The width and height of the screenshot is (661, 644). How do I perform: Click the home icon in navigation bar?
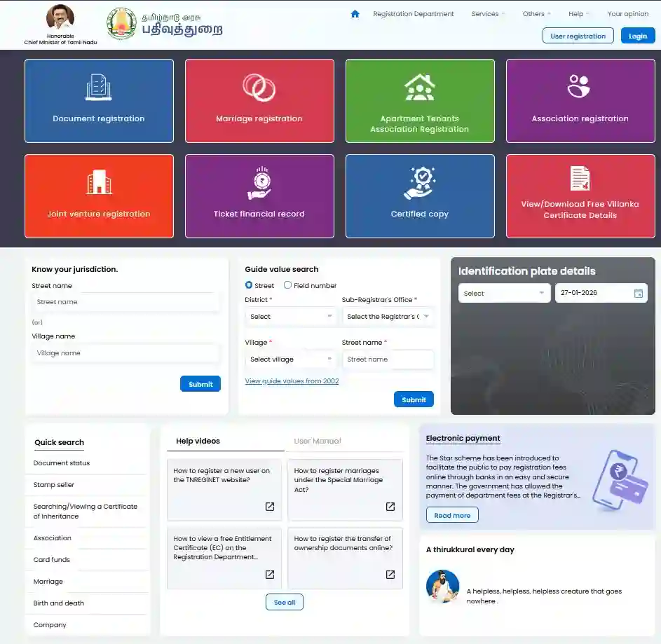pos(355,14)
